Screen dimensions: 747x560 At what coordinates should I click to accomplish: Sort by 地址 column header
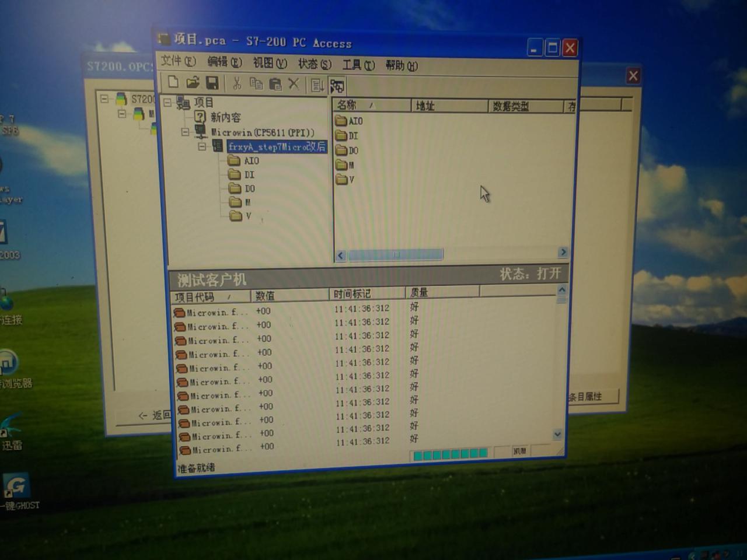449,106
